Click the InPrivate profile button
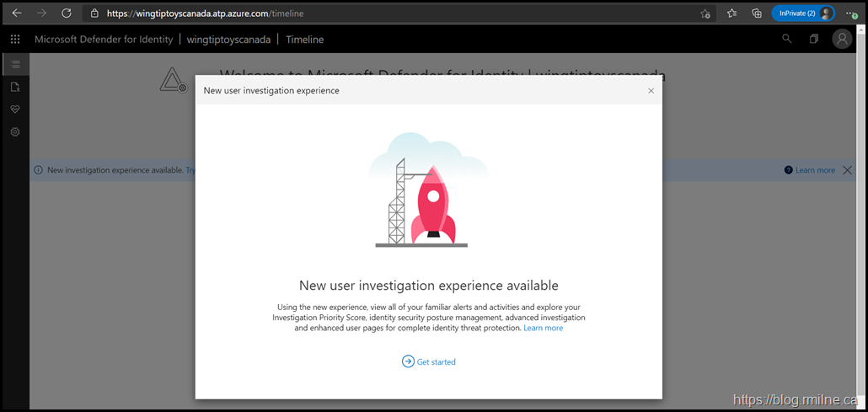Viewport: 868px width, 412px height. click(x=802, y=13)
